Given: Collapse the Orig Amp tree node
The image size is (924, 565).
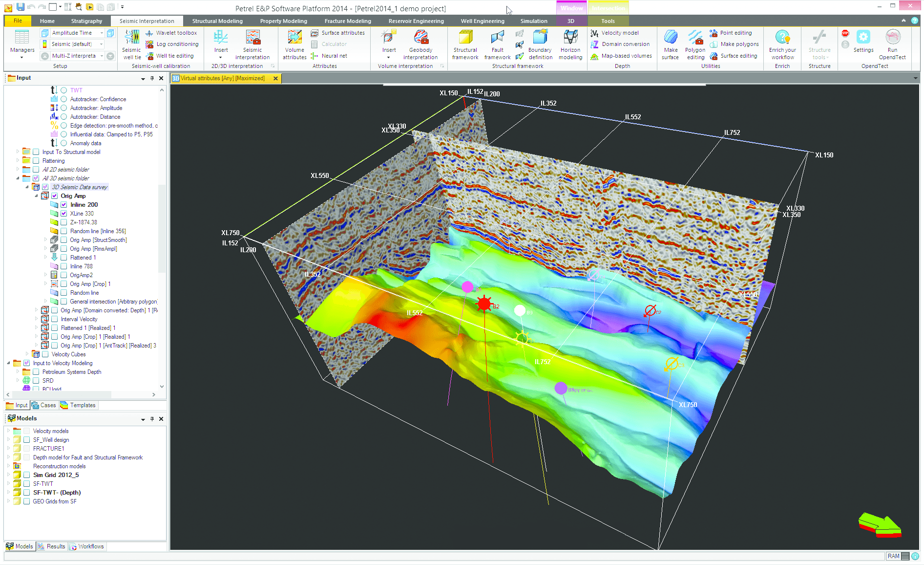Looking at the screenshot, I should coord(36,196).
